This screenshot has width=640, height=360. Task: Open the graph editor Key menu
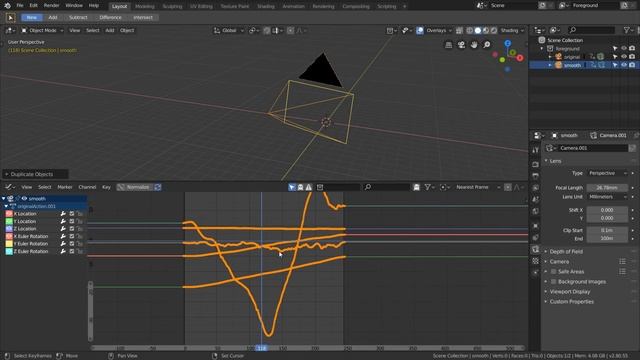pyautogui.click(x=106, y=187)
